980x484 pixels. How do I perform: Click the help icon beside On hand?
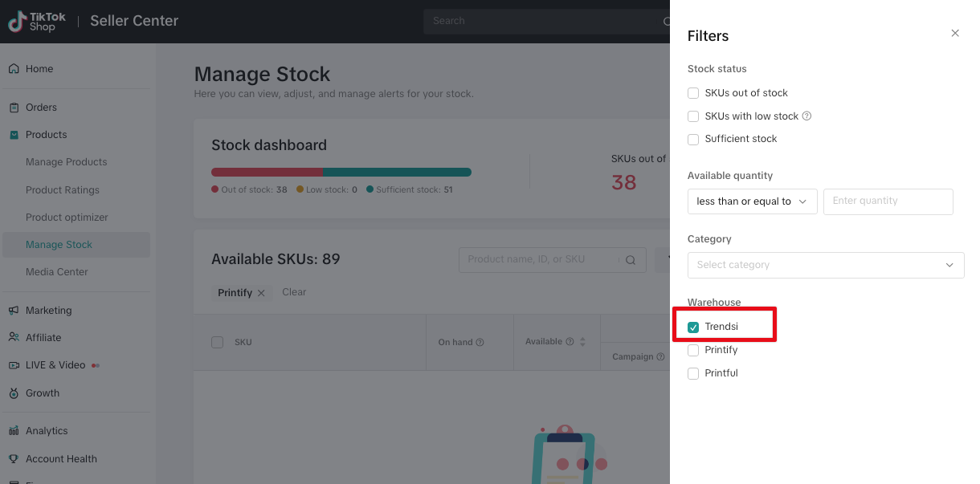tap(480, 343)
